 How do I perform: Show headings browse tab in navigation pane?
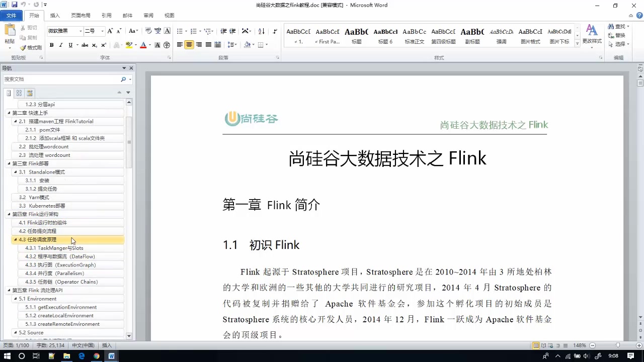point(9,93)
